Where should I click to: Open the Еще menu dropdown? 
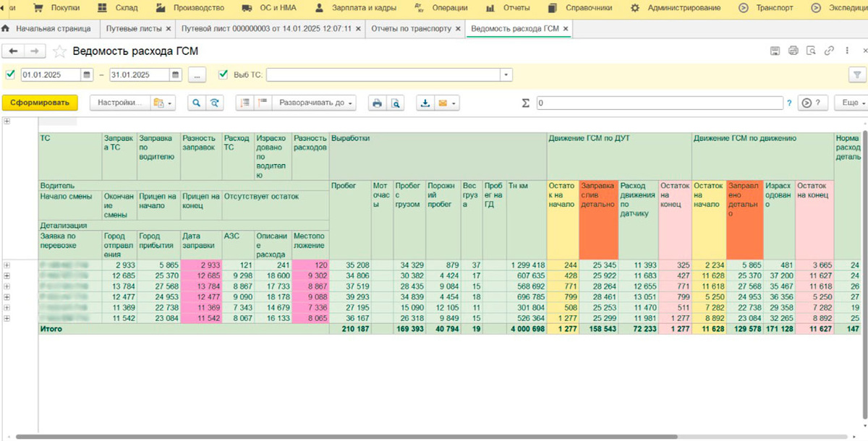coord(851,103)
